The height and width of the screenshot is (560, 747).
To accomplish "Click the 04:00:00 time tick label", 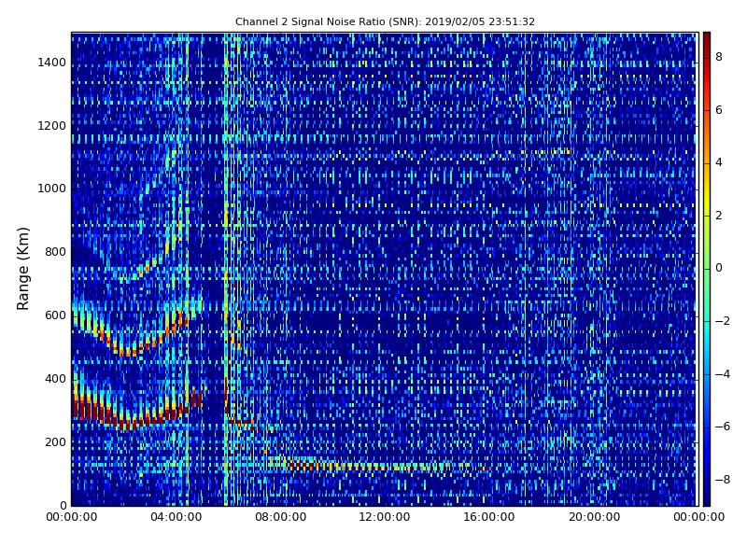I will tap(176, 517).
